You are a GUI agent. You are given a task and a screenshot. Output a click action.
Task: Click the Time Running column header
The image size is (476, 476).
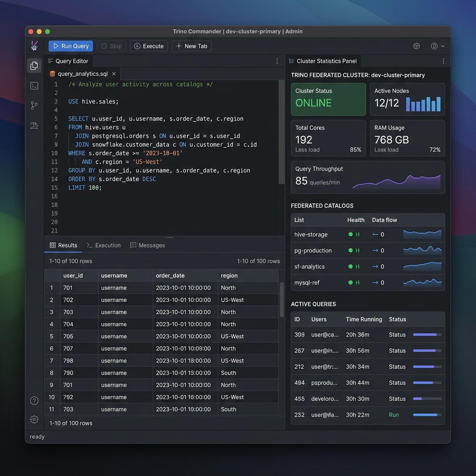tap(364, 319)
